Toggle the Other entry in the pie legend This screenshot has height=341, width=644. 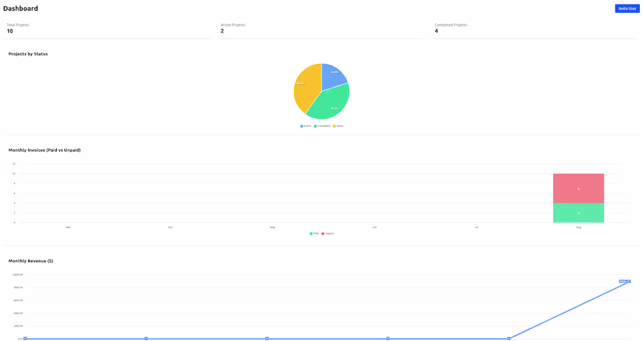(x=335, y=126)
